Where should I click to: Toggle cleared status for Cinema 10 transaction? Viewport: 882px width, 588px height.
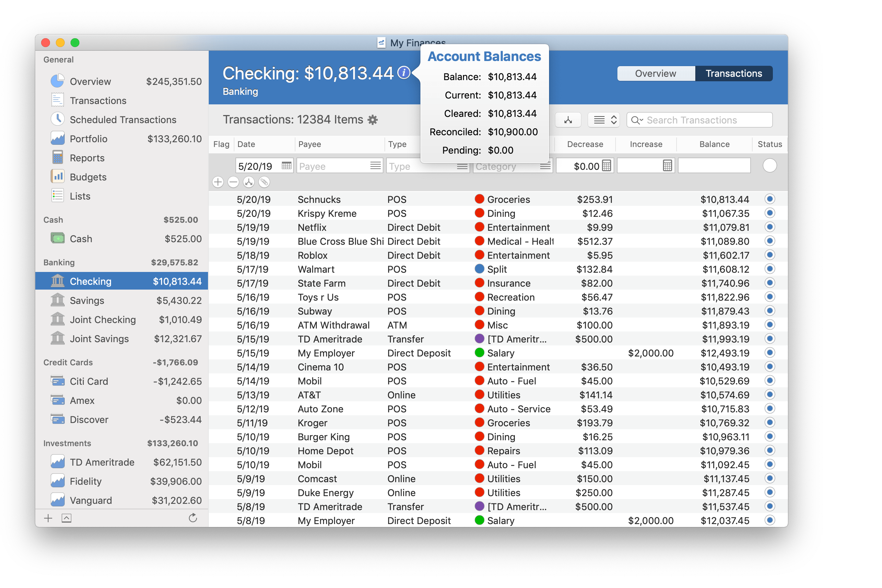770,367
